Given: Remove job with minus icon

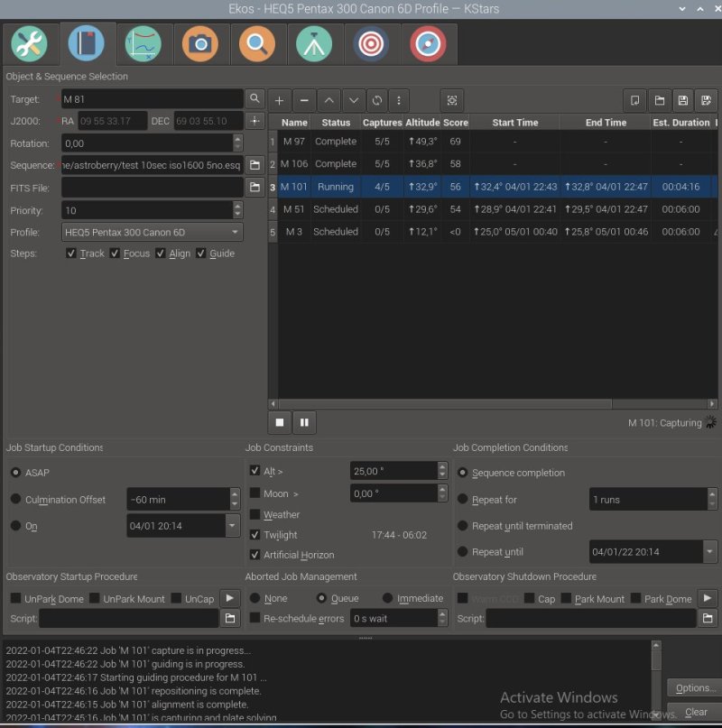Looking at the screenshot, I should pyautogui.click(x=304, y=100).
